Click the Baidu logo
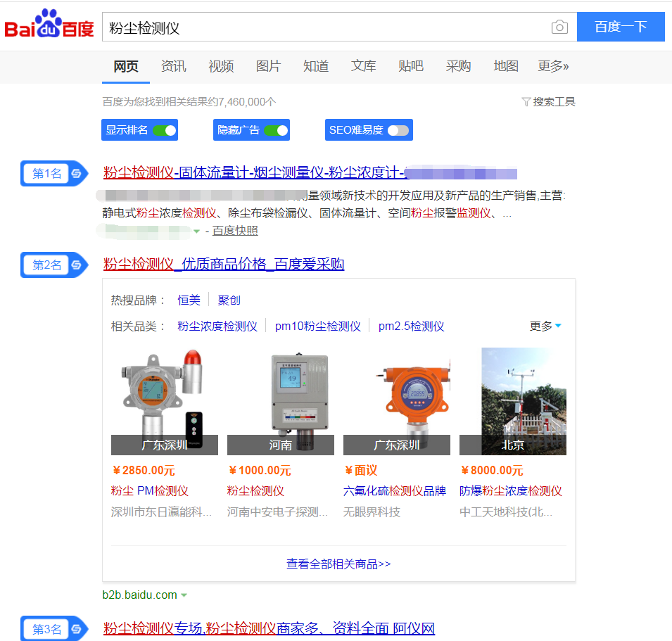This screenshot has width=672, height=641. [49, 24]
